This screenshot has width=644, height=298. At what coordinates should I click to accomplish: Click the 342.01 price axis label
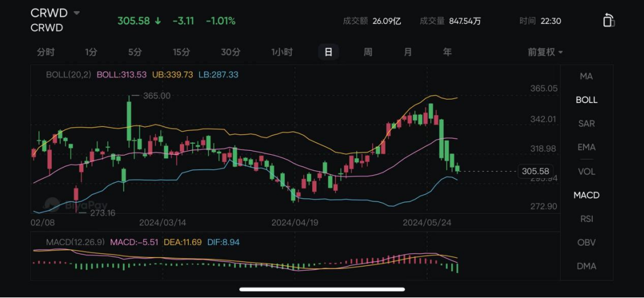(x=544, y=119)
